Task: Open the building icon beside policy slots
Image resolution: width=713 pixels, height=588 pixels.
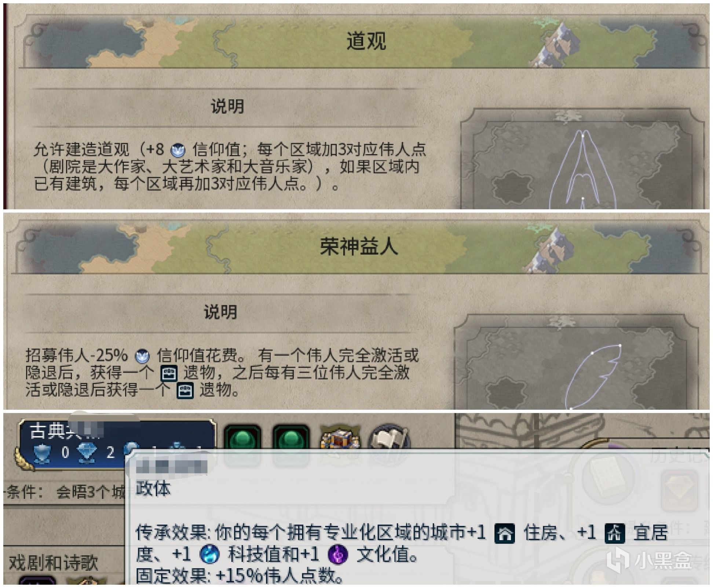Action: 340,438
